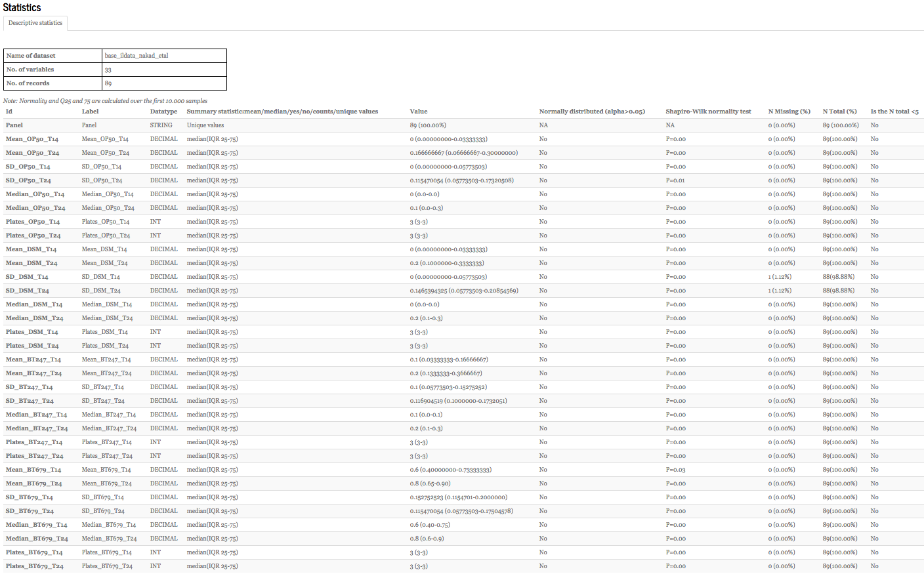
Task: Click the Shapiro-Wilk normality test header
Action: pyautogui.click(x=708, y=112)
